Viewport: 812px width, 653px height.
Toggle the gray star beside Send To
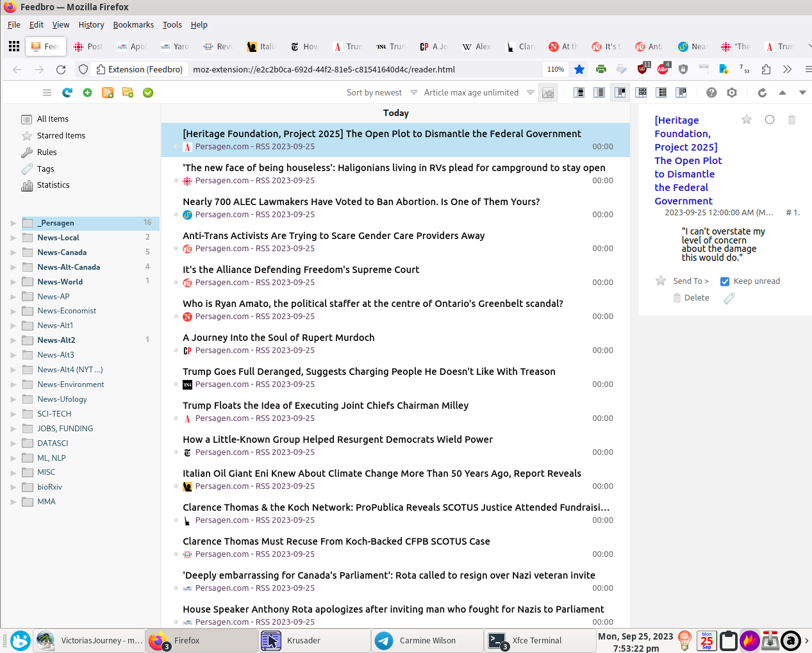pos(661,281)
